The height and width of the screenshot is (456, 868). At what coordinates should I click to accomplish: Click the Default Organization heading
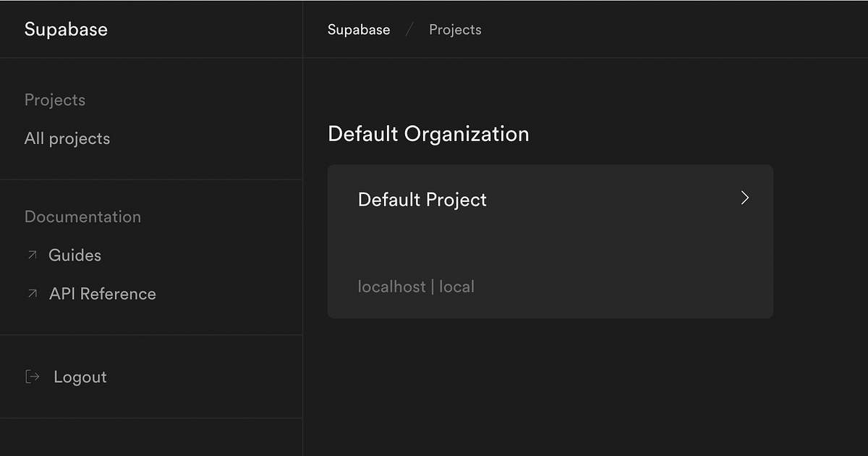pos(428,134)
